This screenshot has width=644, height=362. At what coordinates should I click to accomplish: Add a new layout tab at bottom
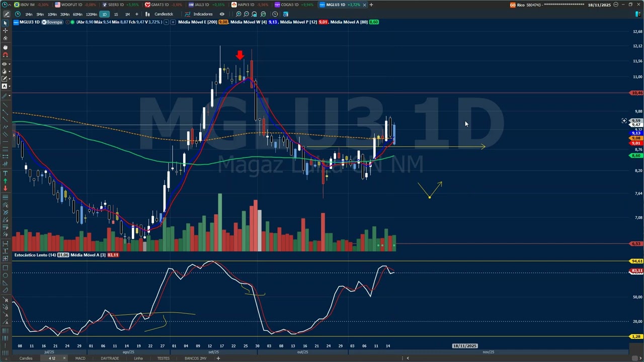pos(218,358)
